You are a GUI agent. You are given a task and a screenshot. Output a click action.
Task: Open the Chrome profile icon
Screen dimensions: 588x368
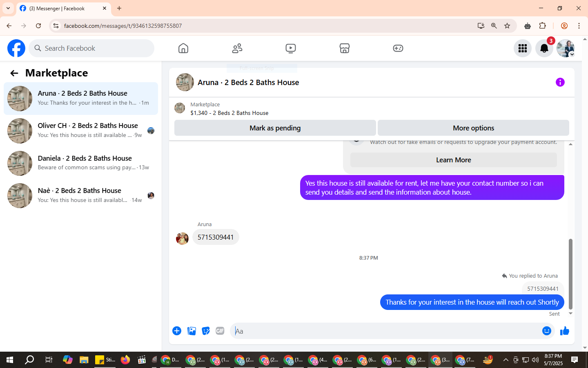click(x=564, y=26)
